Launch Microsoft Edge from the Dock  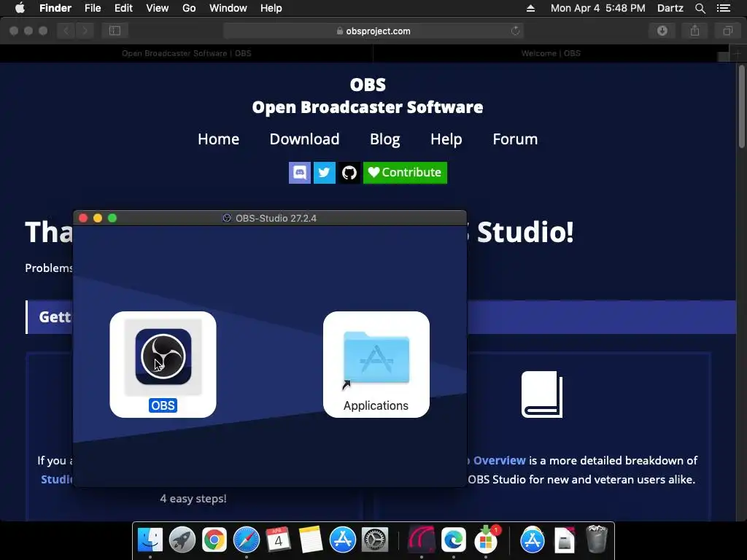[453, 540]
